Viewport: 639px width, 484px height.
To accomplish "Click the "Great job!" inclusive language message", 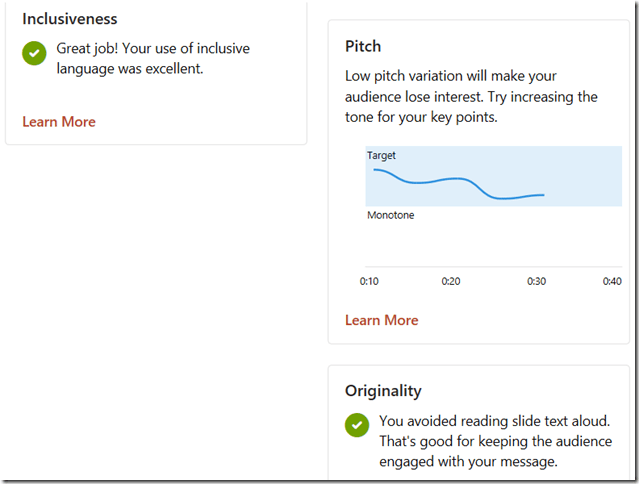I will (153, 58).
